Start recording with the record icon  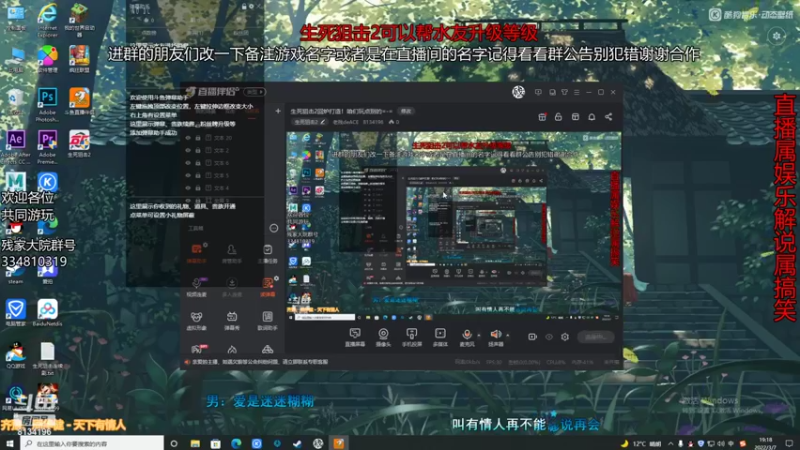tap(532, 337)
